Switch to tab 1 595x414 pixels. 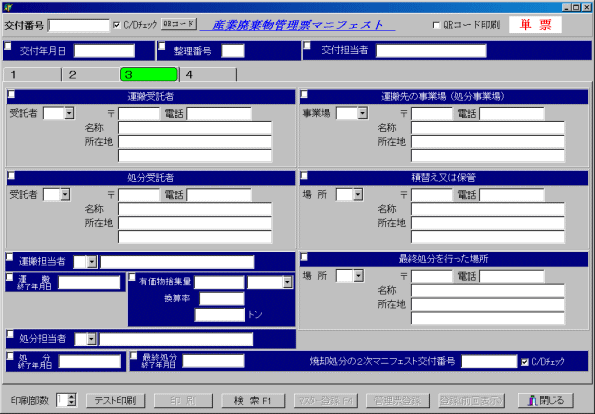coord(32,74)
